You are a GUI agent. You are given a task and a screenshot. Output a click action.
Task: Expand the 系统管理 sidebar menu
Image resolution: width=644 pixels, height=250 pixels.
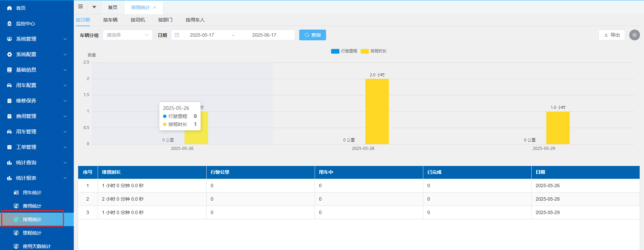[x=37, y=39]
